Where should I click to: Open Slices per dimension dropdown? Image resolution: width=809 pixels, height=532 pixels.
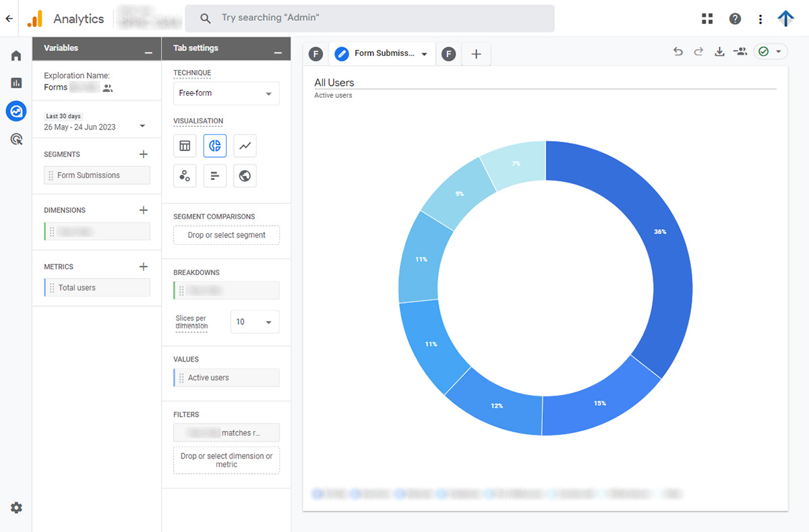[x=255, y=322]
